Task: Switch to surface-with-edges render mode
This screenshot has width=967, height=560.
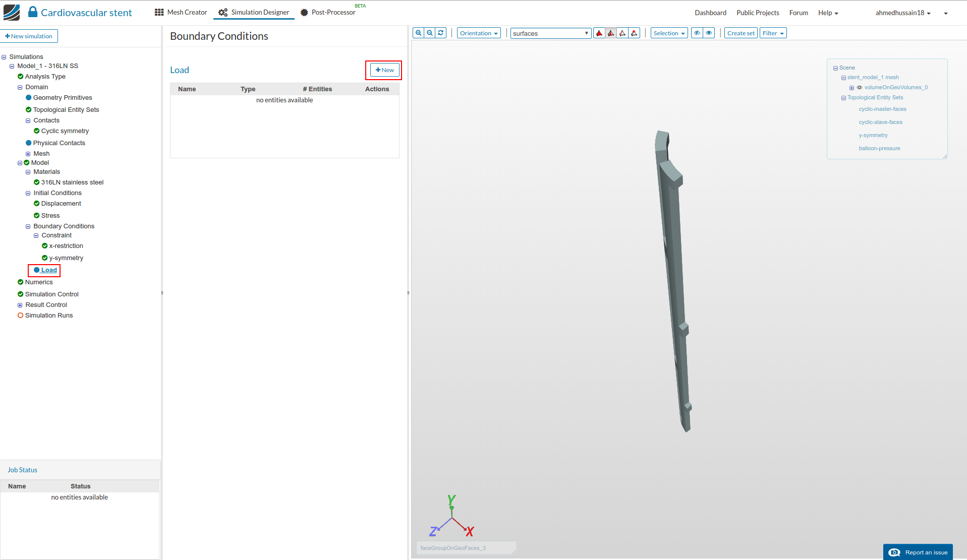Action: pos(611,33)
